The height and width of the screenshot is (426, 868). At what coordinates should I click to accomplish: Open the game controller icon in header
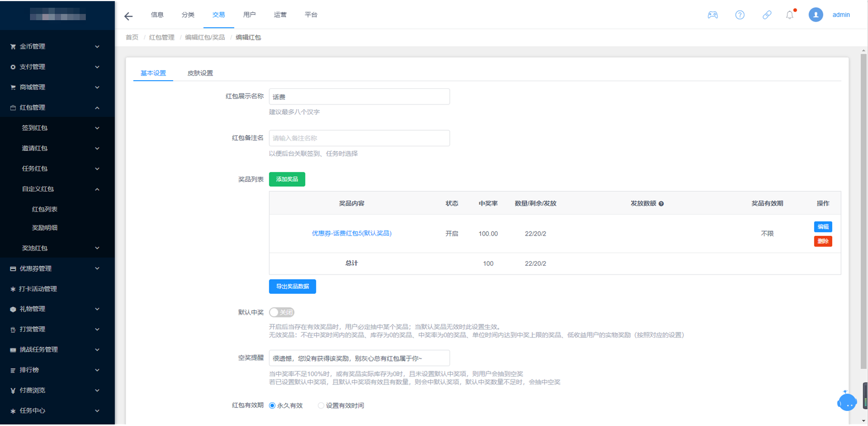coord(712,15)
